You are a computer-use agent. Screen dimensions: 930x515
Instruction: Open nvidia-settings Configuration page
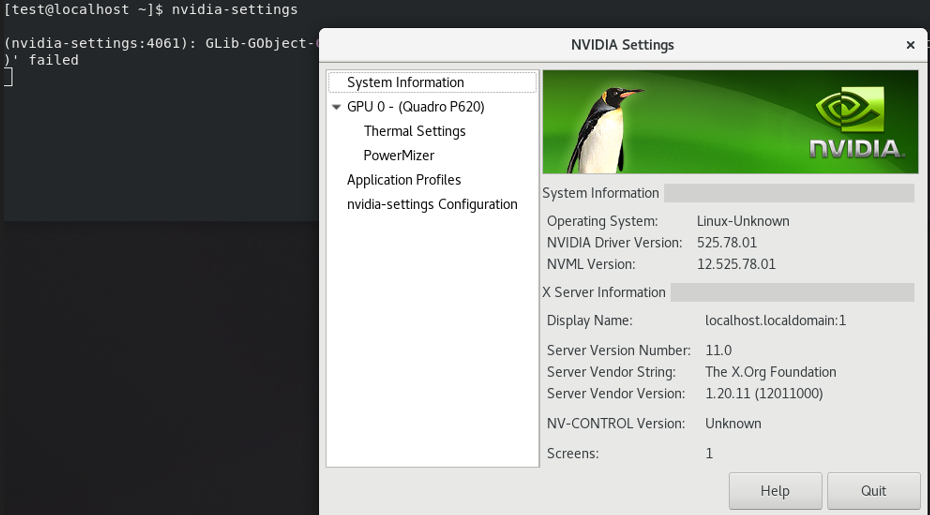pos(432,204)
